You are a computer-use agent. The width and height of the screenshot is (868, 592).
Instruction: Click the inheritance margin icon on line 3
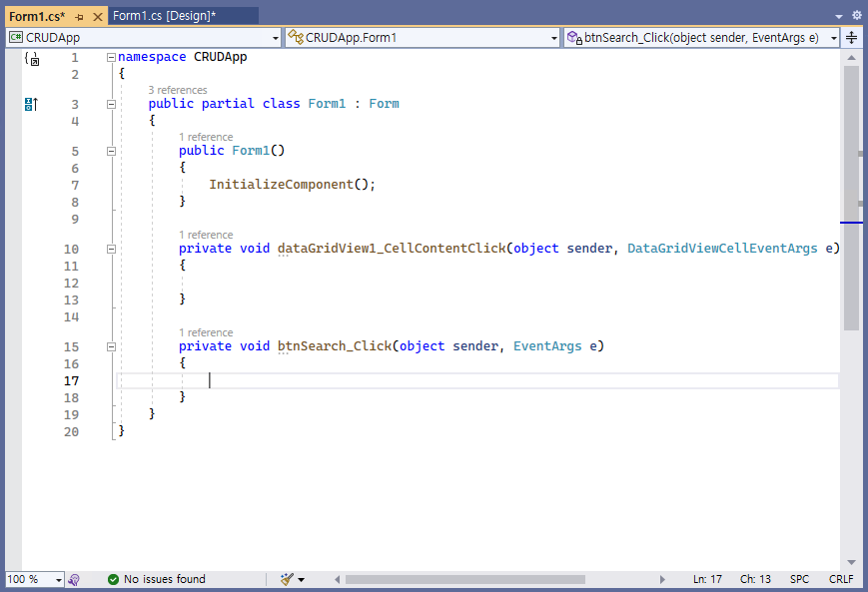32,104
